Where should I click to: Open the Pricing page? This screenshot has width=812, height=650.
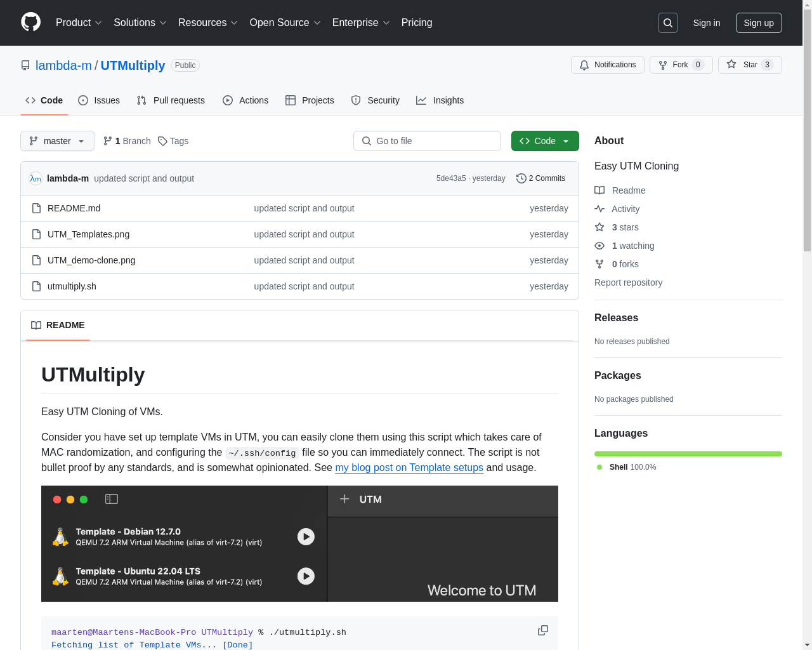pyautogui.click(x=417, y=23)
